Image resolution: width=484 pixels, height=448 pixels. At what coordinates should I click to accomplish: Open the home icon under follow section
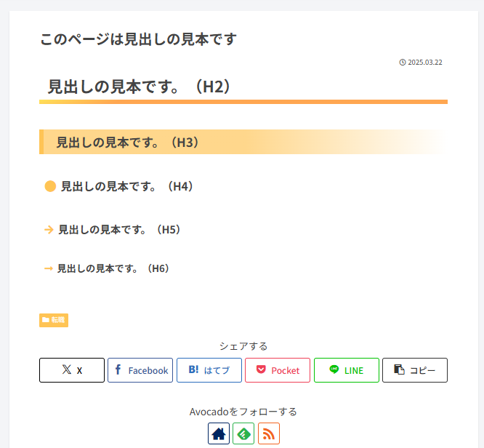click(x=219, y=434)
